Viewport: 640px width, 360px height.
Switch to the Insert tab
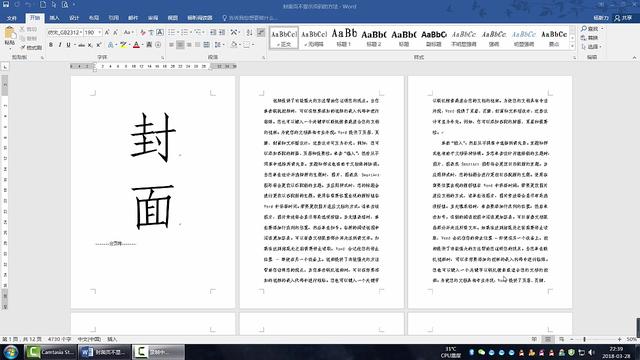tap(54, 18)
